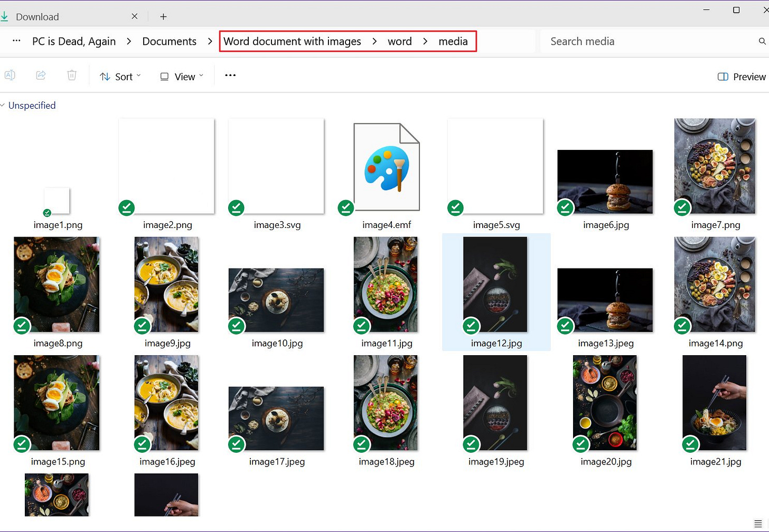Click sync status checkmark on image2.png
The width and height of the screenshot is (769, 532).
127,208
